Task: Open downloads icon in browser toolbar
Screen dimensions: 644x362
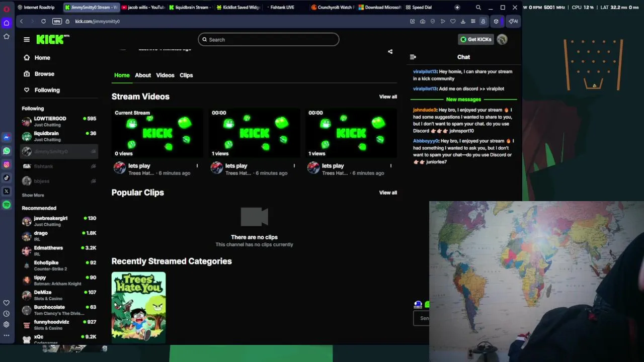Action: tap(463, 21)
